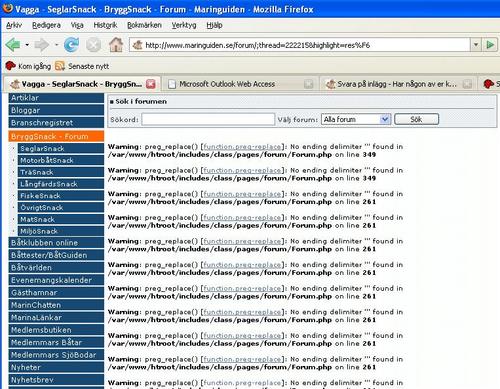
Task: Open the Forward history dropdown arrow
Action: point(56,45)
